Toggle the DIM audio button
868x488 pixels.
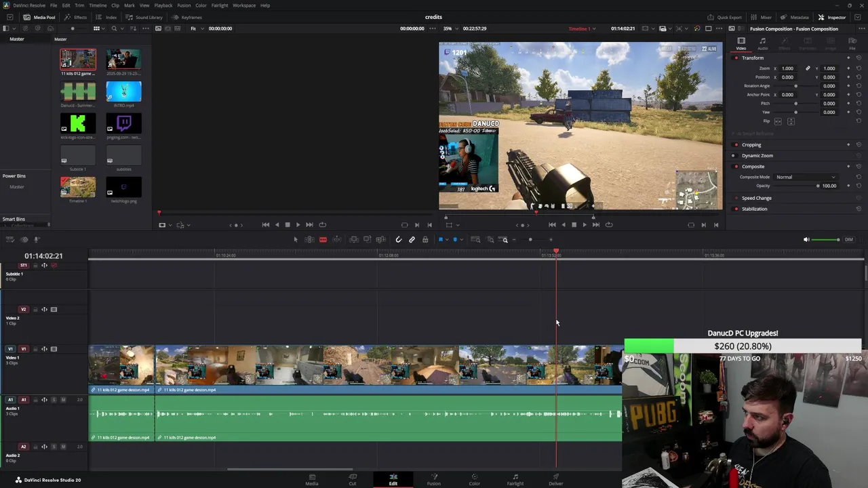pyautogui.click(x=849, y=239)
